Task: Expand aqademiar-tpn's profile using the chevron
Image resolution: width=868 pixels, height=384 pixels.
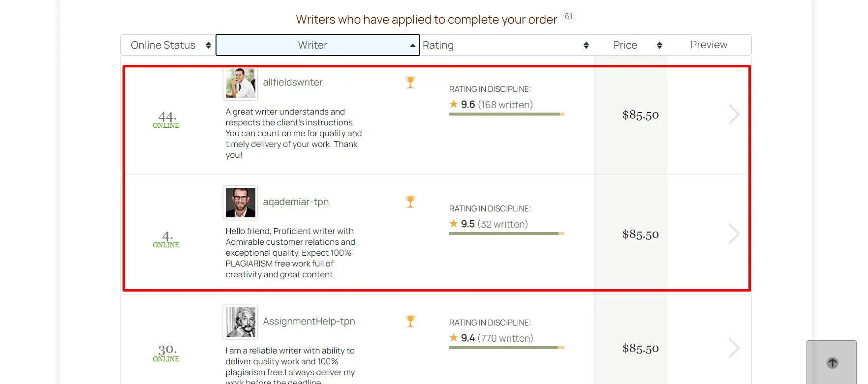Action: (734, 234)
